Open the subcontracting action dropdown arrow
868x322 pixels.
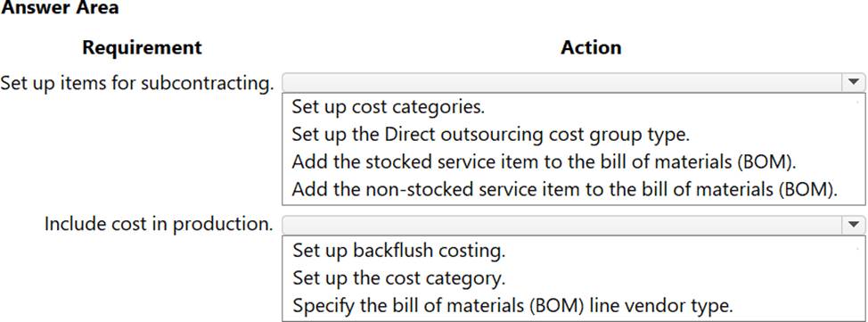pos(853,83)
